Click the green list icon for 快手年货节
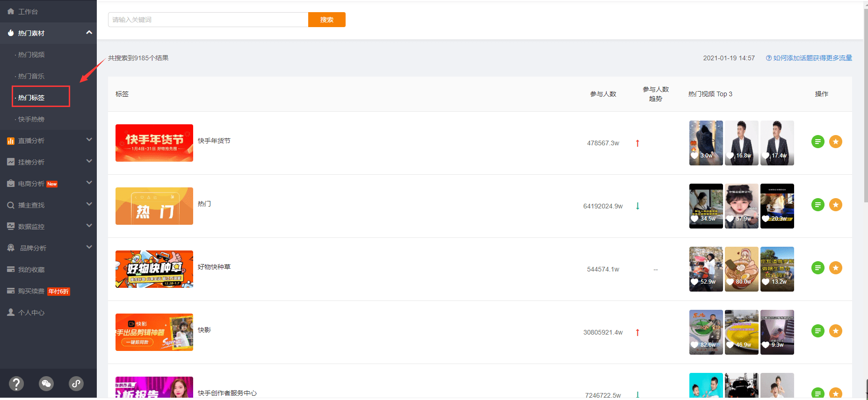The image size is (868, 400). tap(817, 142)
